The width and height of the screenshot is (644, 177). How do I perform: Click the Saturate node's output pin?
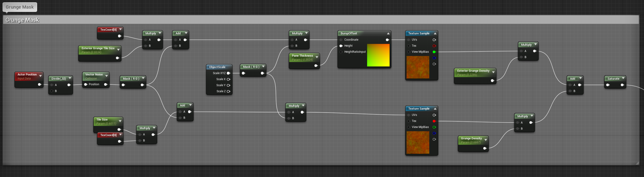coord(622,85)
